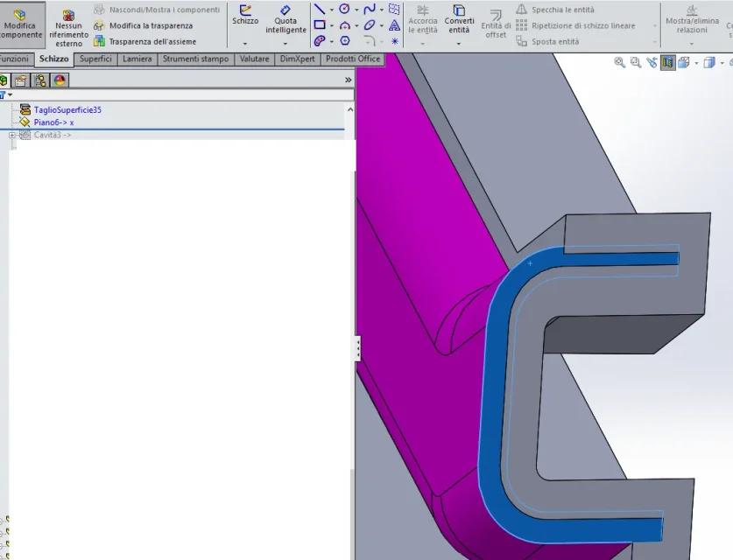Switch to the Superfici tab

click(95, 59)
